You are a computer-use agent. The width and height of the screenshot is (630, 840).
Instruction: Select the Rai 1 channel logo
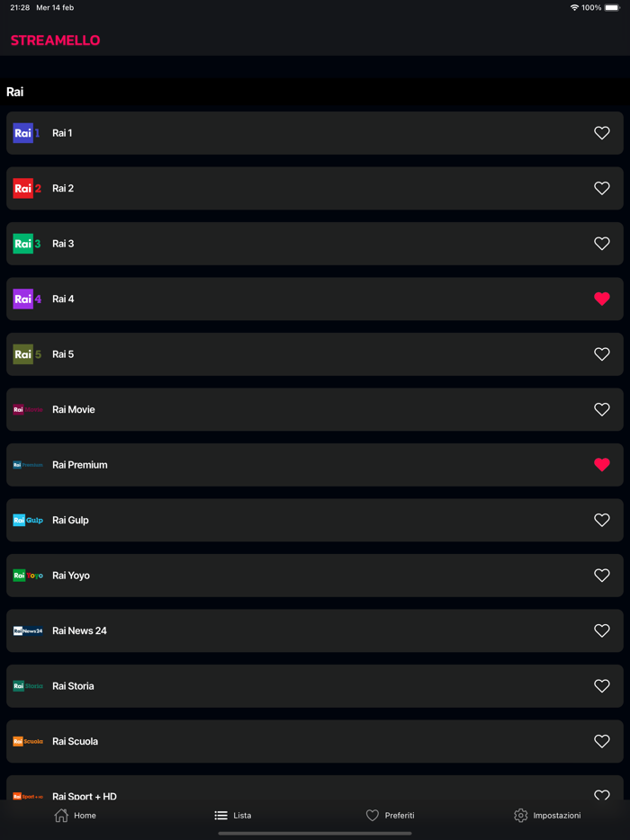(x=24, y=132)
